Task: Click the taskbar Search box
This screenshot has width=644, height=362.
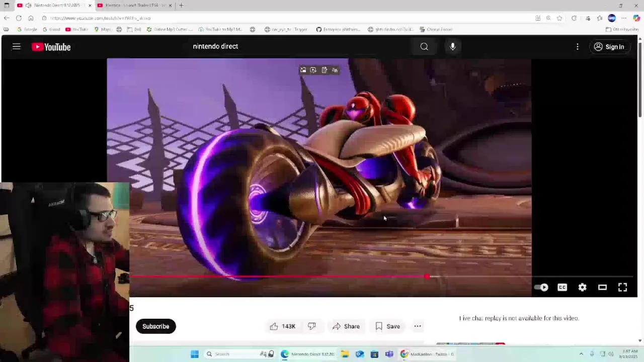Action: 240,354
